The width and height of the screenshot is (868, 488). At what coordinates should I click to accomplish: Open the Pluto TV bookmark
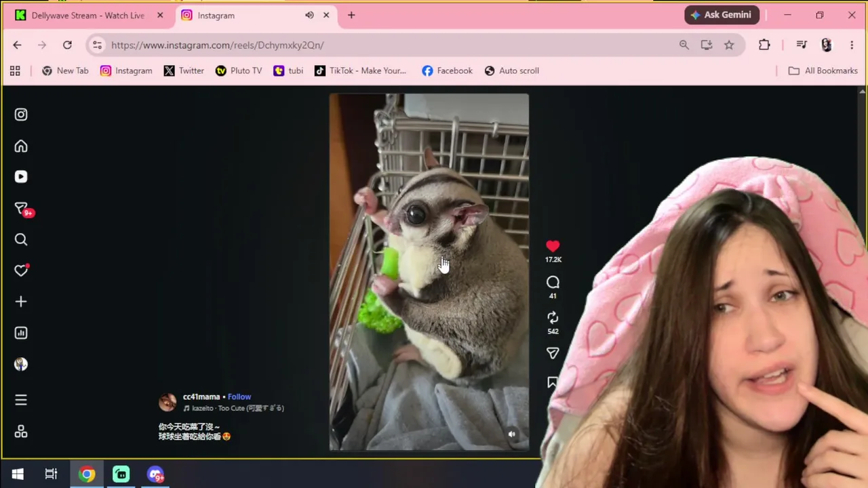click(239, 70)
